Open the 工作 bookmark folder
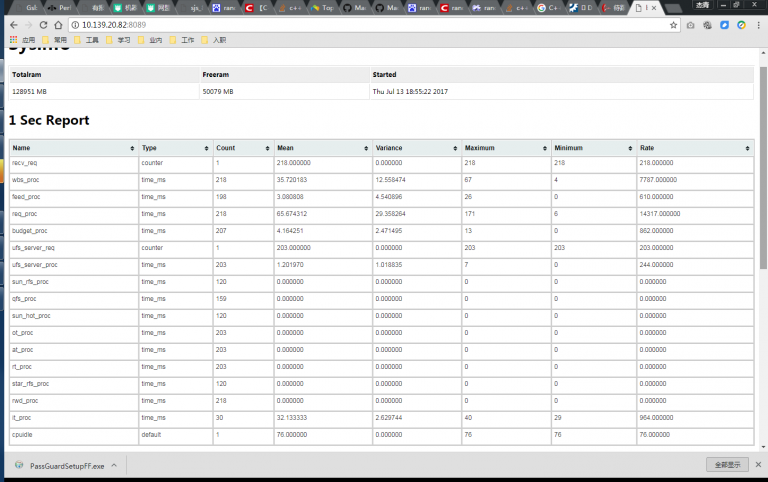 coord(182,40)
